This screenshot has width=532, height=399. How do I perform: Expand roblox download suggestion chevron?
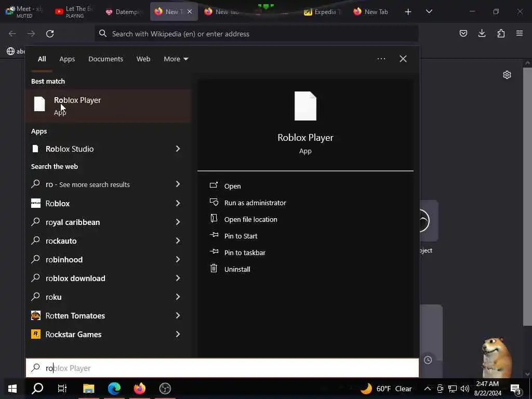coord(178,278)
